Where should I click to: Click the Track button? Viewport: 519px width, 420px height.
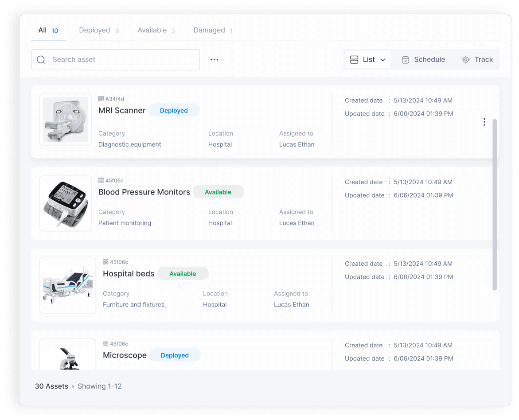477,59
